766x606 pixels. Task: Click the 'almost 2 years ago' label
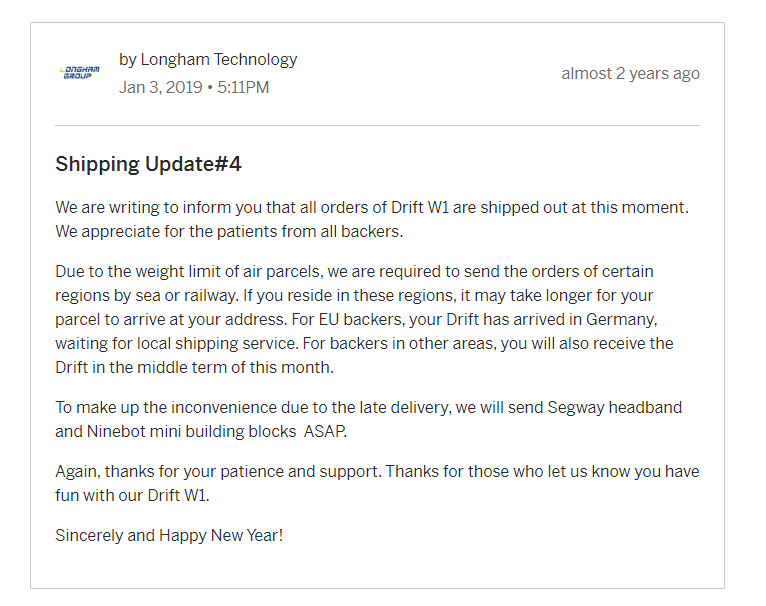pyautogui.click(x=631, y=73)
